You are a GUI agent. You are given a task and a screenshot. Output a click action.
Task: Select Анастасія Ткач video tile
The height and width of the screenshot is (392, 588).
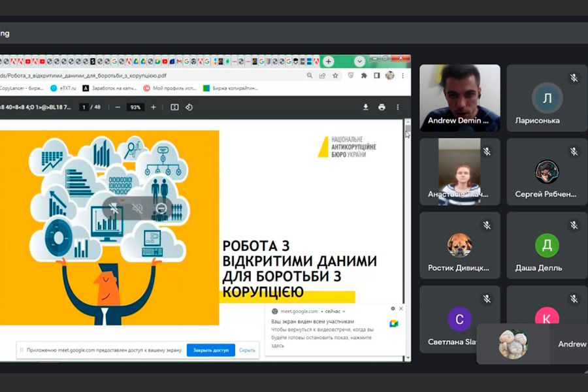460,172
